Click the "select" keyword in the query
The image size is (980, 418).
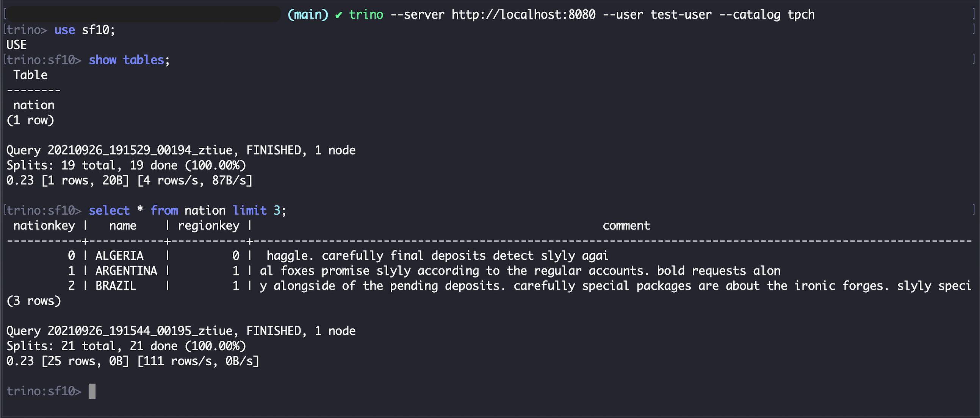pyautogui.click(x=109, y=211)
